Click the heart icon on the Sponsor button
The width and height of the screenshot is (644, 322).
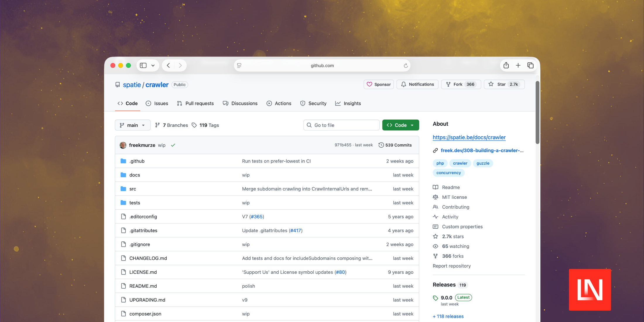370,84
